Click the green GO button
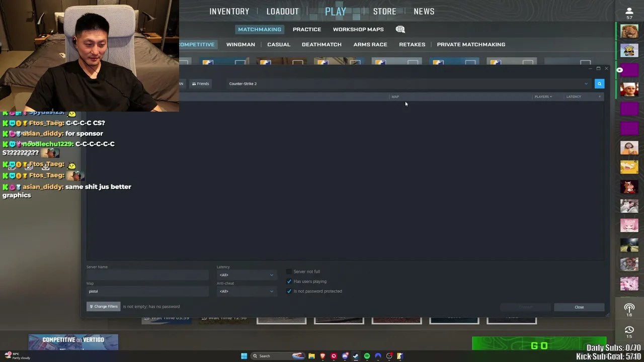This screenshot has width=644, height=362. (x=539, y=345)
